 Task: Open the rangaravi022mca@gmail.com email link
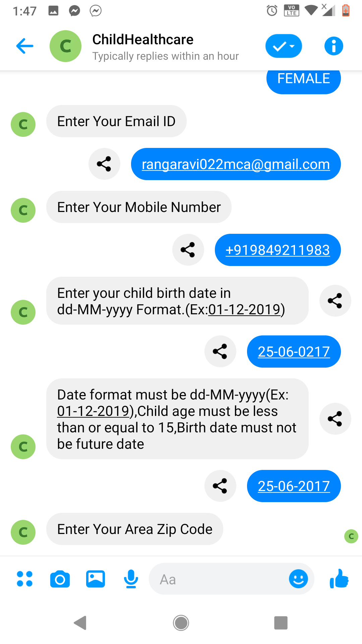point(236,164)
